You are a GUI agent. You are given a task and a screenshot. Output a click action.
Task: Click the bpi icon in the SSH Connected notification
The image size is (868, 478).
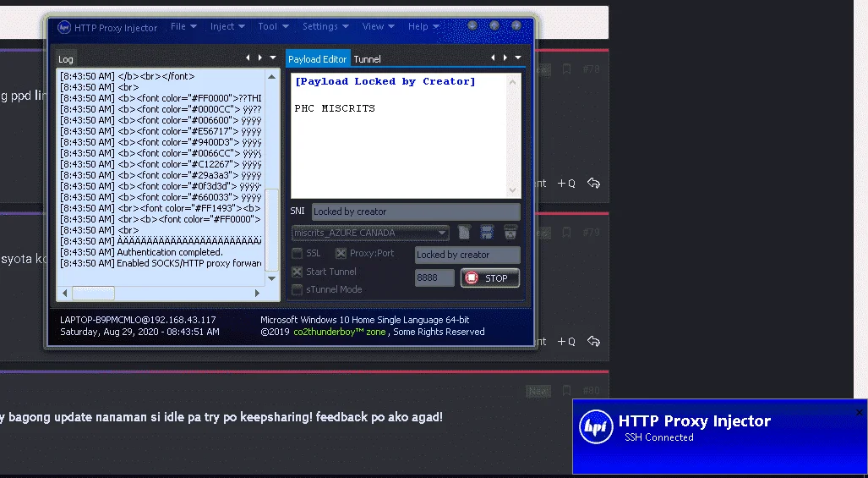[596, 427]
